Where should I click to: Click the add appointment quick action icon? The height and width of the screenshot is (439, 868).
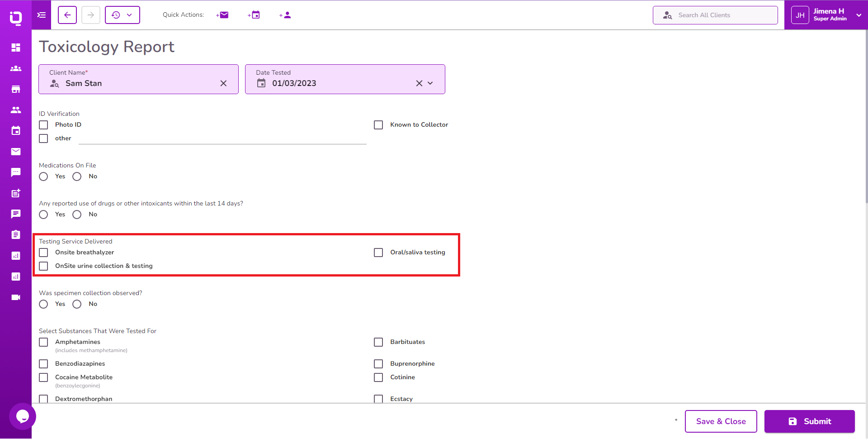pos(254,15)
